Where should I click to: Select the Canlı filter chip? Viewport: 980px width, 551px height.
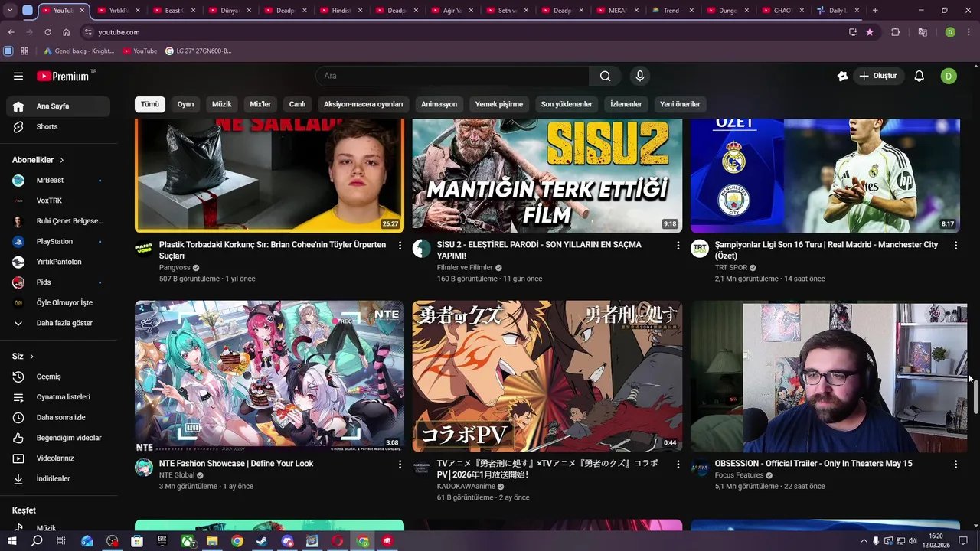tap(297, 104)
